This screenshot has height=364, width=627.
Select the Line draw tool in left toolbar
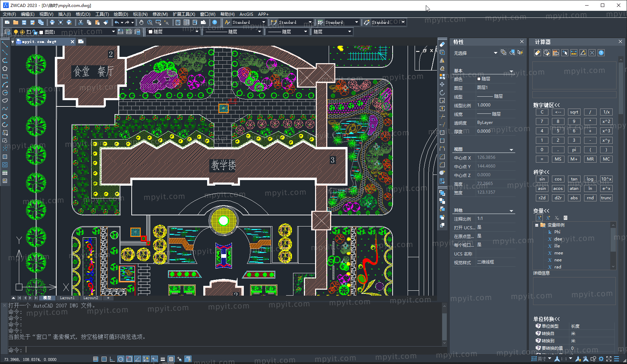tap(5, 44)
